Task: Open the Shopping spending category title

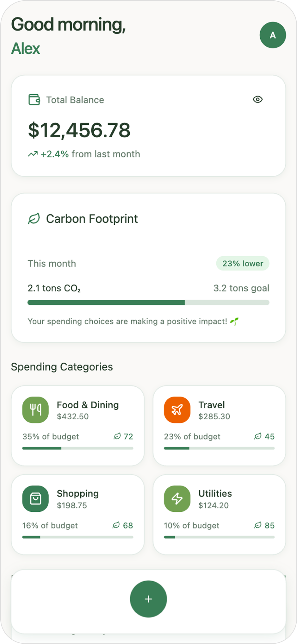Action: point(78,493)
